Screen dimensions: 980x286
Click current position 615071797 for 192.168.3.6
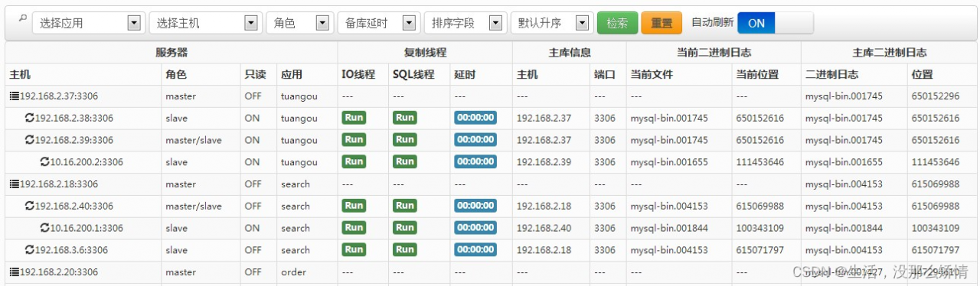[760, 250]
